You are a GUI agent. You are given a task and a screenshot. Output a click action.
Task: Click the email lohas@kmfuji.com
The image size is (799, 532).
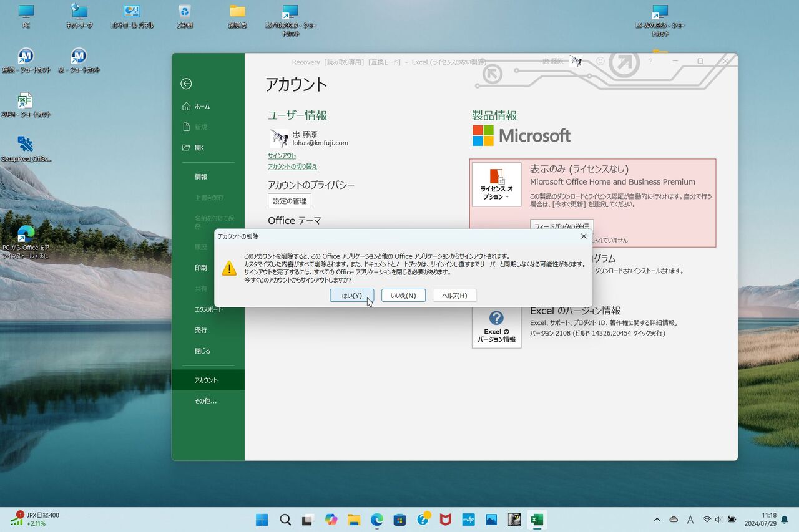pos(320,143)
